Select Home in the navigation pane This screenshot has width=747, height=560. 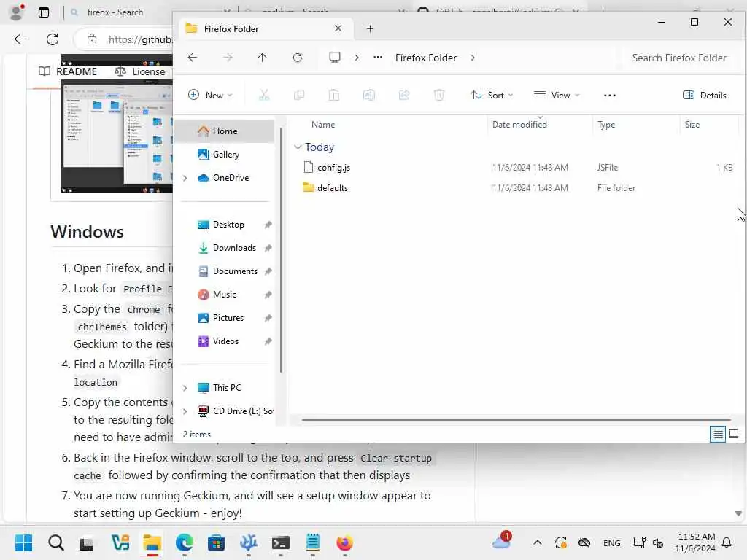pyautogui.click(x=225, y=131)
